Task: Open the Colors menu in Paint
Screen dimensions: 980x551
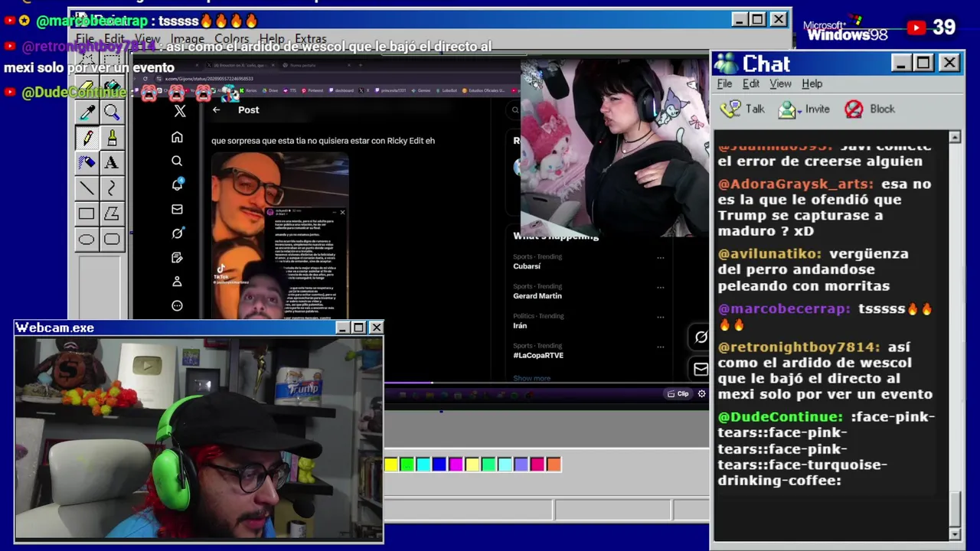Action: [x=231, y=39]
